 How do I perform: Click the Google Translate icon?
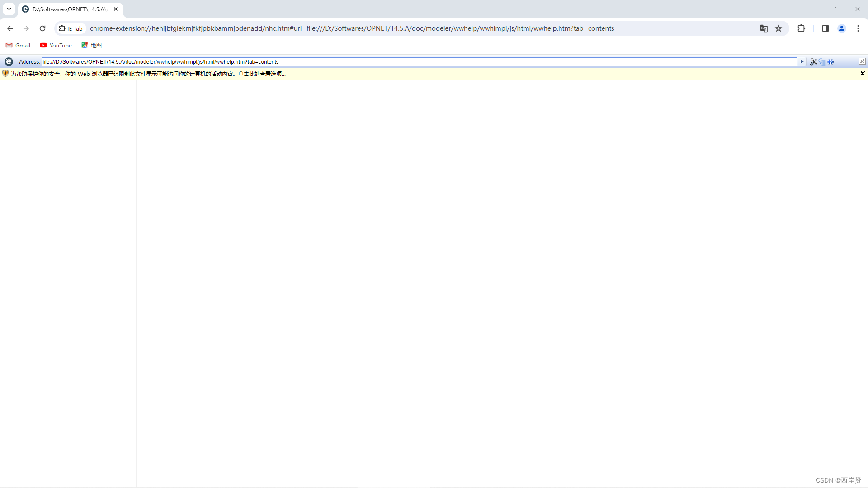[764, 28]
